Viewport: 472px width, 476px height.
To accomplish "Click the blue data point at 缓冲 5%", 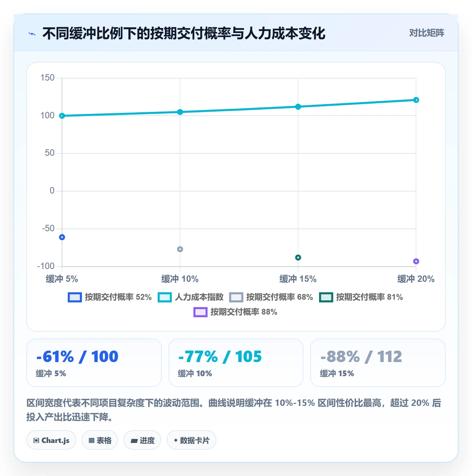I will point(62,237).
